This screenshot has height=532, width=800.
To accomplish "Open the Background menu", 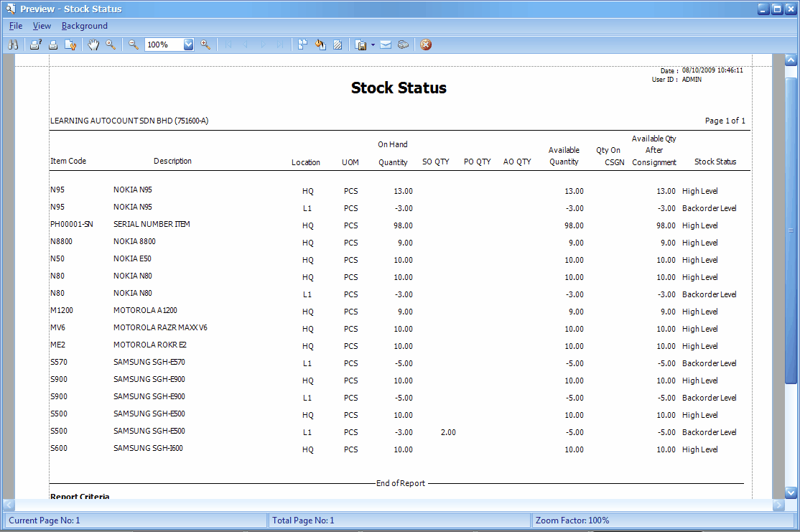I will coord(85,26).
